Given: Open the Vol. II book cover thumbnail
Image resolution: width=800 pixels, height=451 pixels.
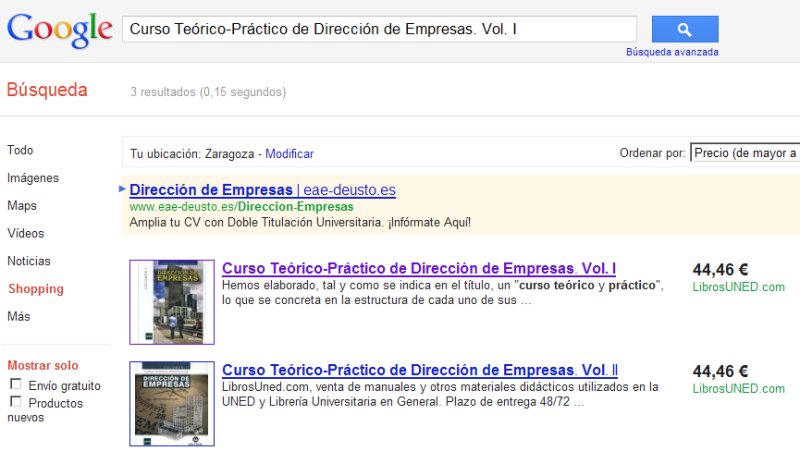Looking at the screenshot, I should click(172, 403).
